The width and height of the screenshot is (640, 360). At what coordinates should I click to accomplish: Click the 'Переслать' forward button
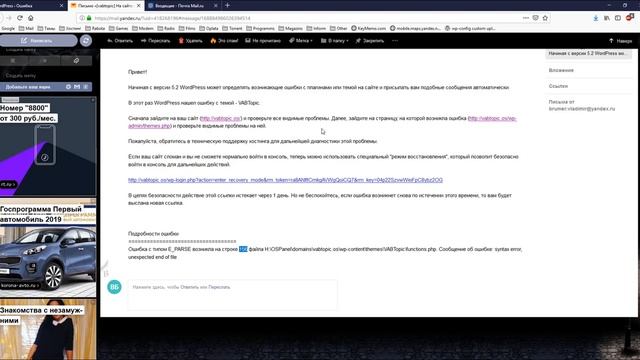(x=156, y=41)
